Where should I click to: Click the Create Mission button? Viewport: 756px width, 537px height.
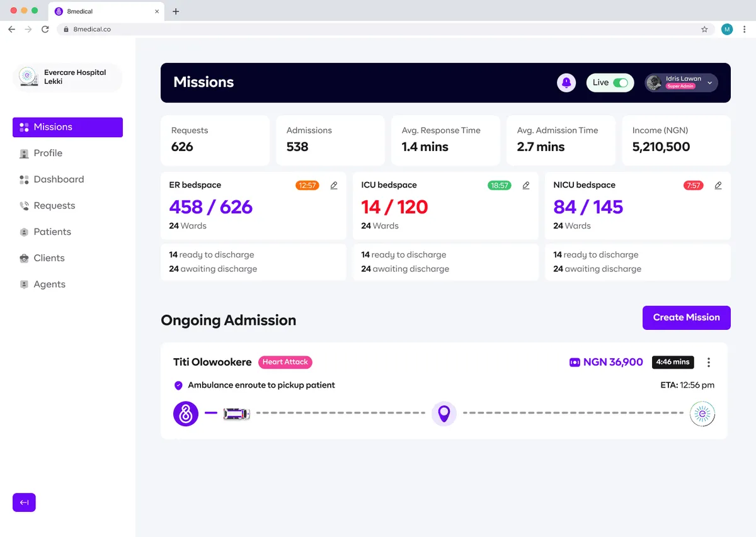[x=686, y=317]
